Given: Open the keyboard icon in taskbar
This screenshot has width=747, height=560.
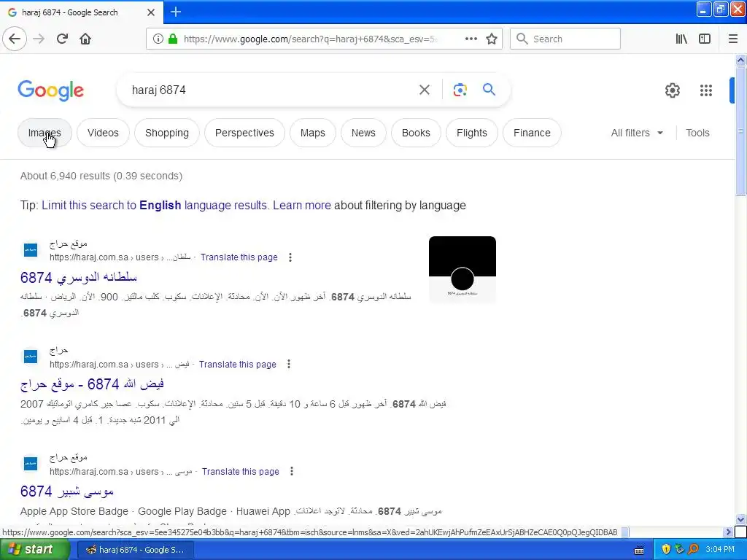Looking at the screenshot, I should click(639, 550).
